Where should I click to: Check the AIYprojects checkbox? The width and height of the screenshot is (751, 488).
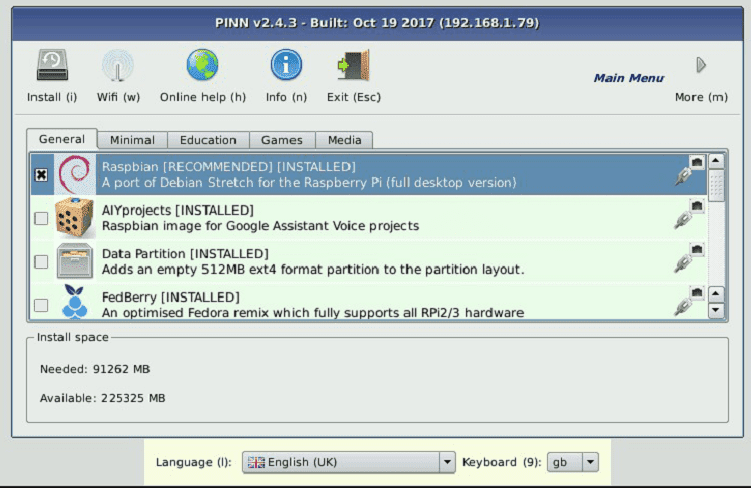click(41, 218)
